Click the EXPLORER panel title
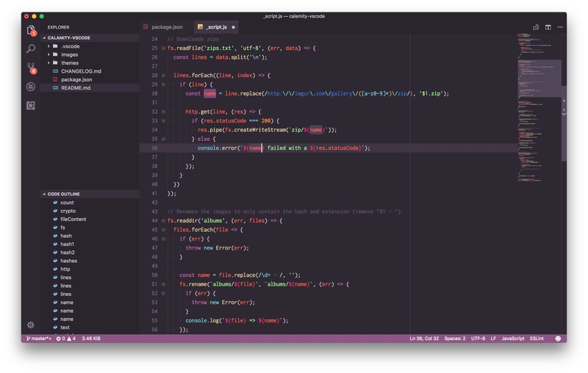Image resolution: width=588 pixels, height=373 pixels. pyautogui.click(x=58, y=27)
